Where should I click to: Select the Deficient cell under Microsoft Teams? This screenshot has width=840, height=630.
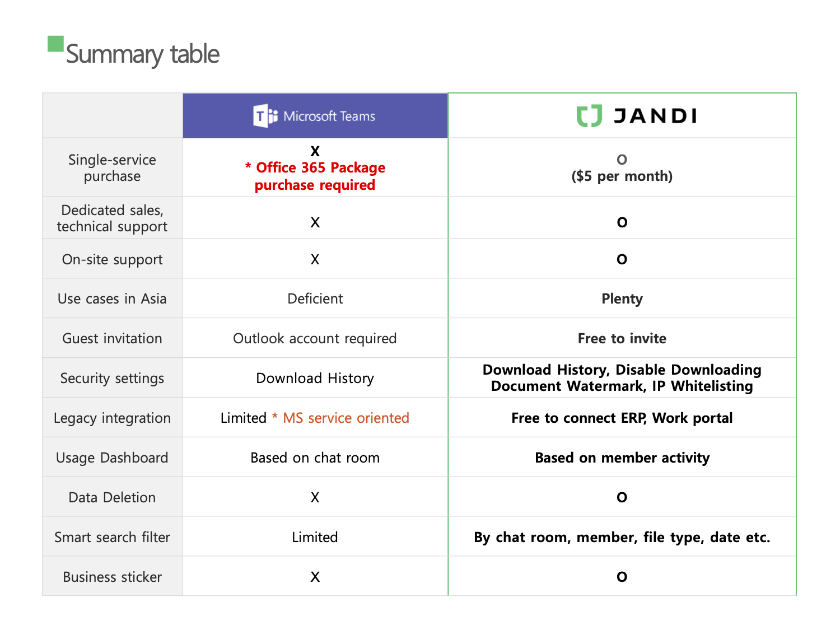(315, 298)
